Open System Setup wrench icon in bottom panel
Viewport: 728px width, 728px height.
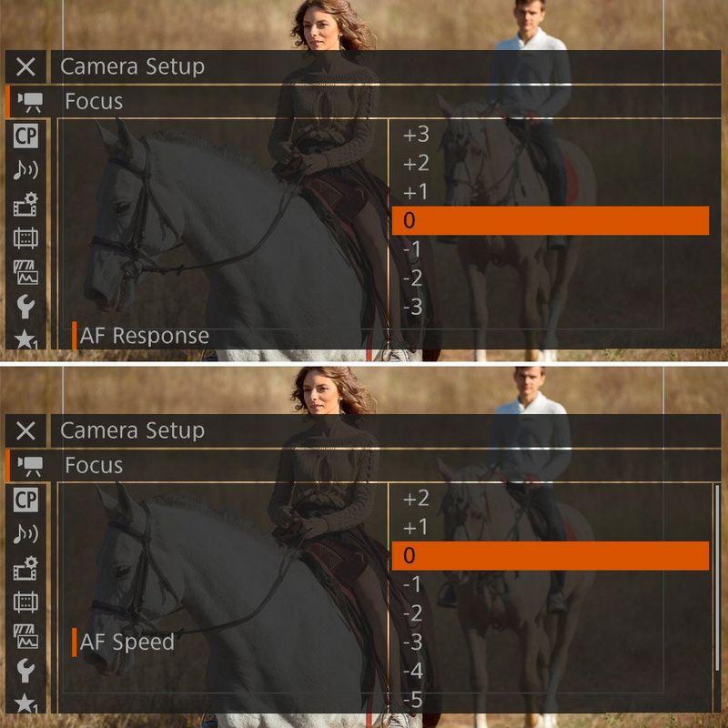25,671
